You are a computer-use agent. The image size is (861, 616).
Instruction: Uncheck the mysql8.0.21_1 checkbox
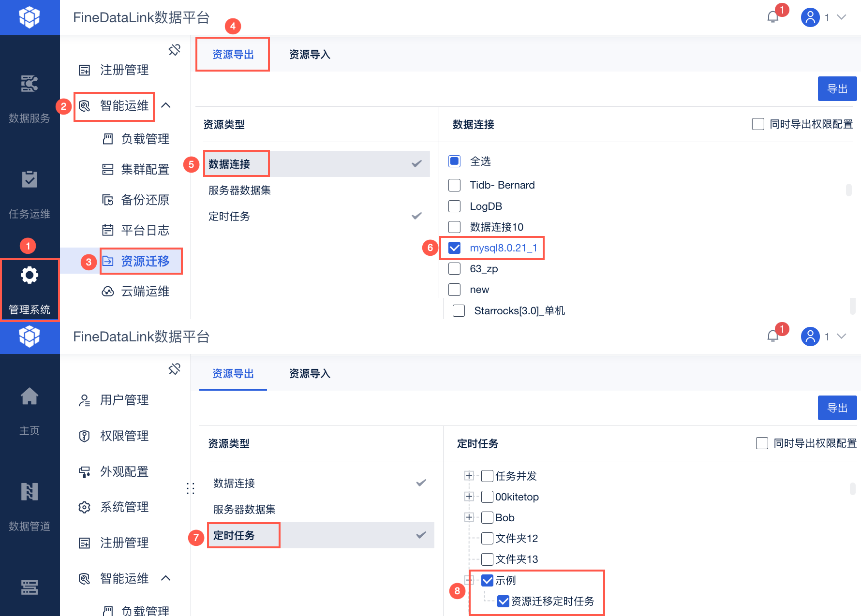454,248
